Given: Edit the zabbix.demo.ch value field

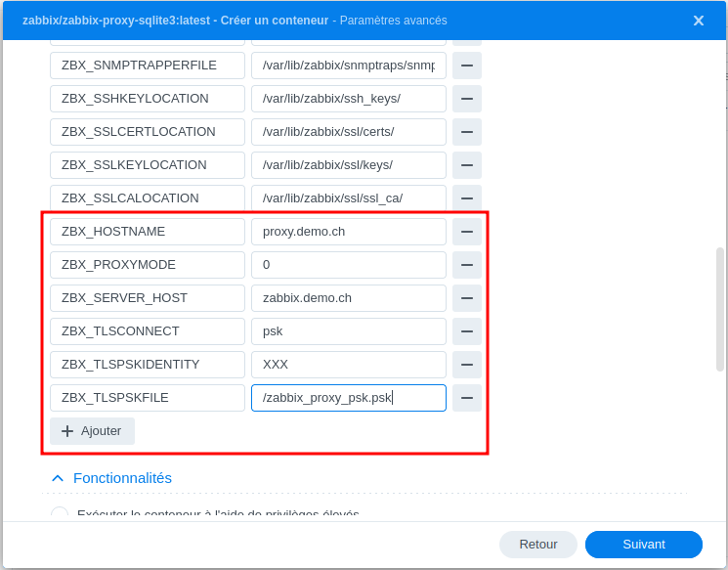Looking at the screenshot, I should [349, 298].
